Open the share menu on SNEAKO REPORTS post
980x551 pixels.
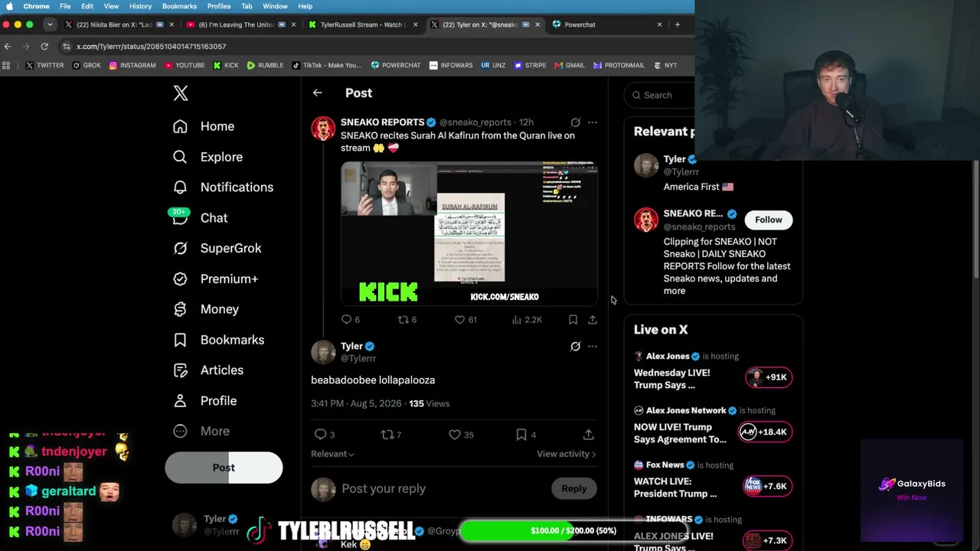coord(593,319)
